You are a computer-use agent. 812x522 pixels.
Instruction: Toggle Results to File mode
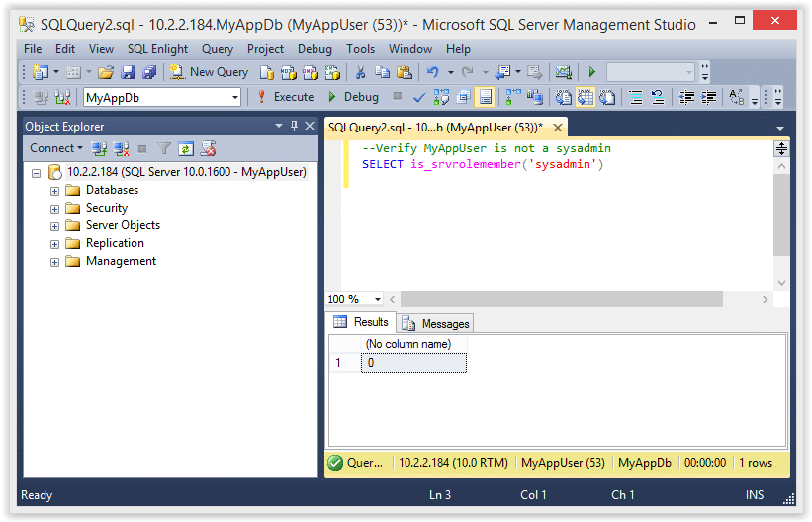pos(607,97)
